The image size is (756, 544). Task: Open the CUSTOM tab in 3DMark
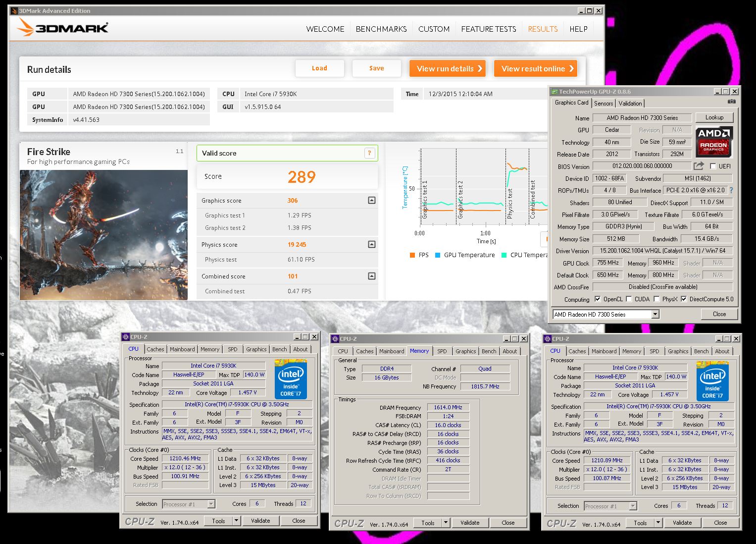pos(434,29)
